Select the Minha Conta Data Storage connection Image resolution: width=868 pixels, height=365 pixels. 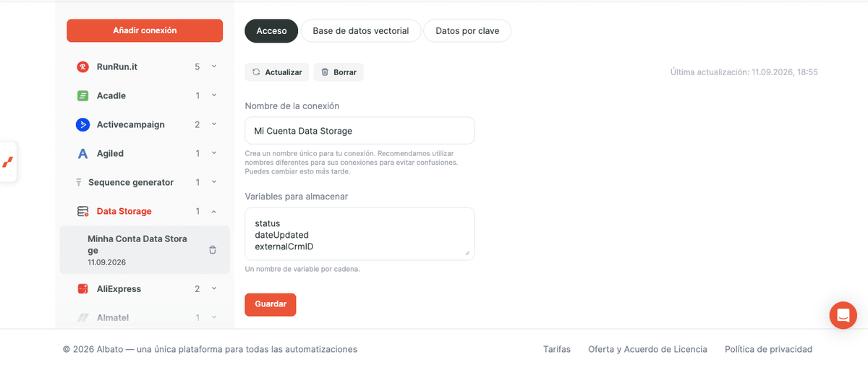click(145, 250)
